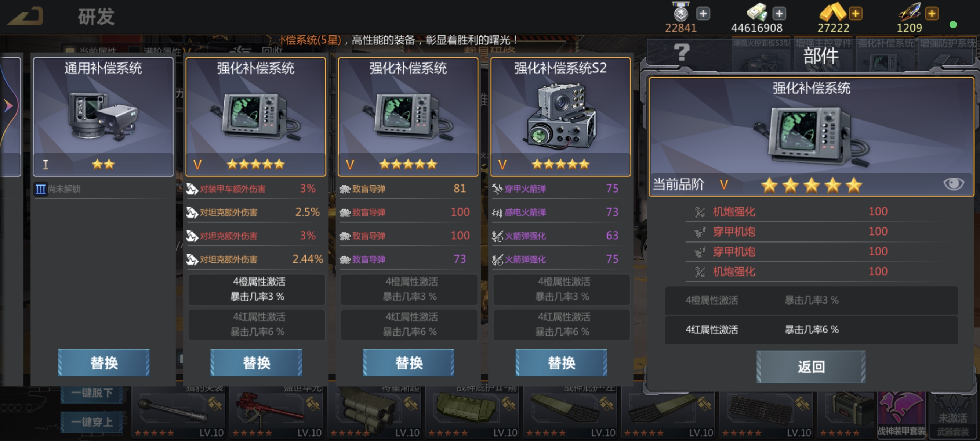Select the 通用补偿系统 two-star card
The height and width of the screenshot is (441, 980).
click(103, 116)
